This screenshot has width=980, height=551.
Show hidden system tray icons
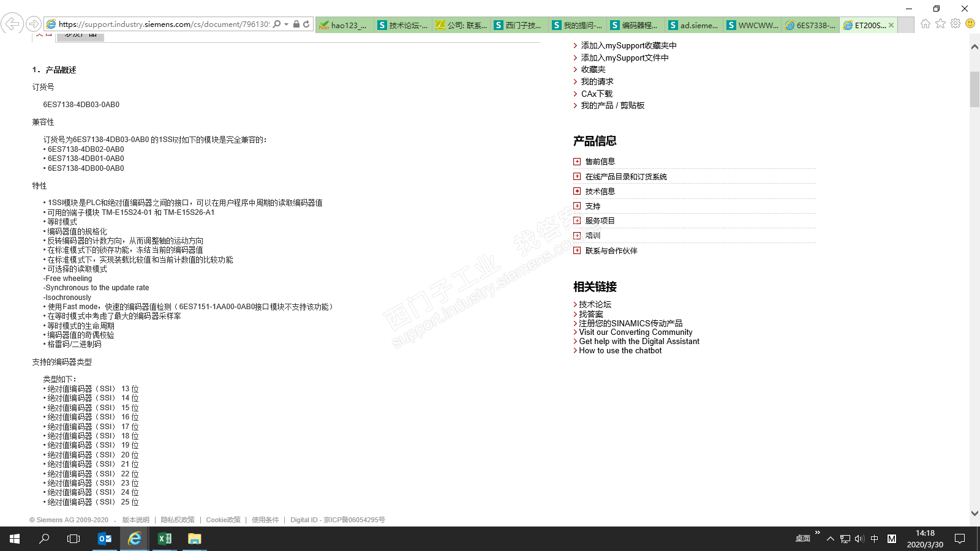(x=830, y=539)
